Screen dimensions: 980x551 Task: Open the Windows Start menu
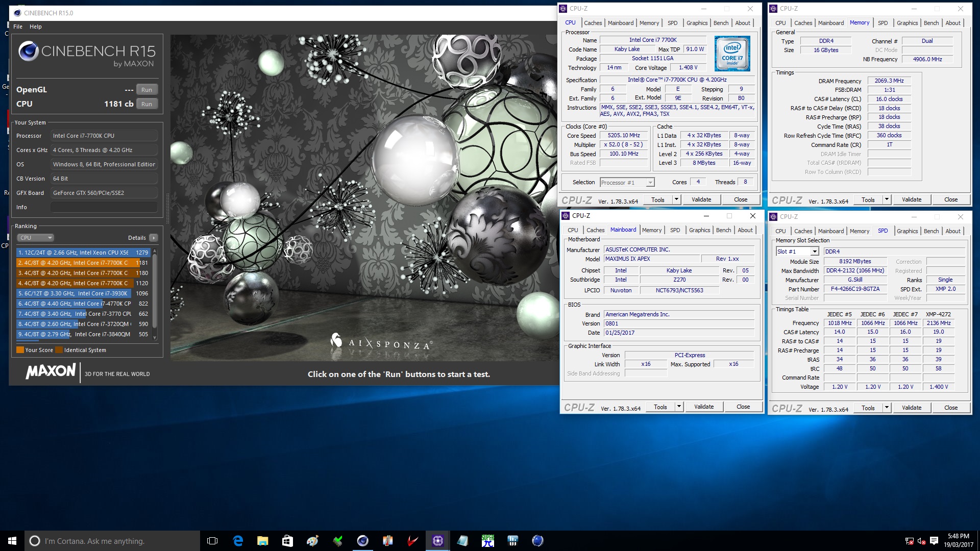12,541
